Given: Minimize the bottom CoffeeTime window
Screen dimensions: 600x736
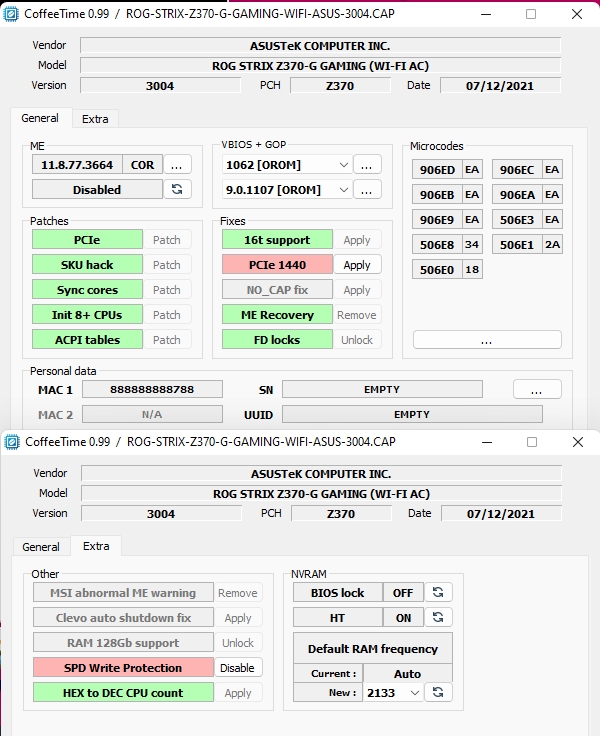Looking at the screenshot, I should tap(487, 442).
